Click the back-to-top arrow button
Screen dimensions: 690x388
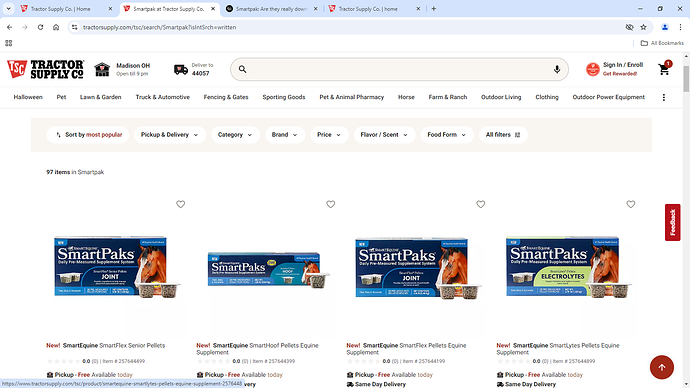pos(661,367)
